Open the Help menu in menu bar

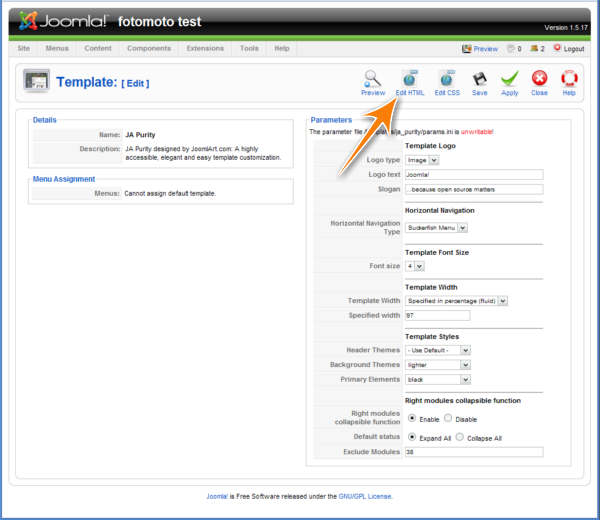tap(282, 48)
